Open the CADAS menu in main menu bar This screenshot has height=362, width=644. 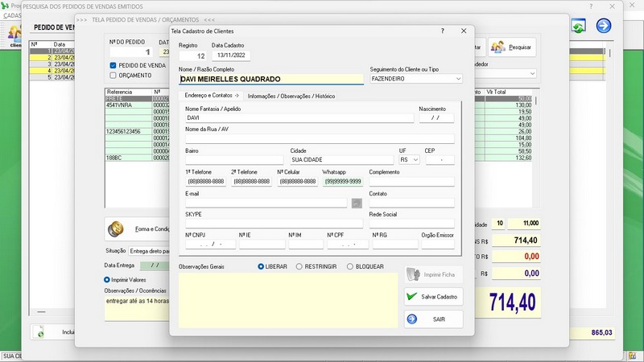pyautogui.click(x=12, y=15)
